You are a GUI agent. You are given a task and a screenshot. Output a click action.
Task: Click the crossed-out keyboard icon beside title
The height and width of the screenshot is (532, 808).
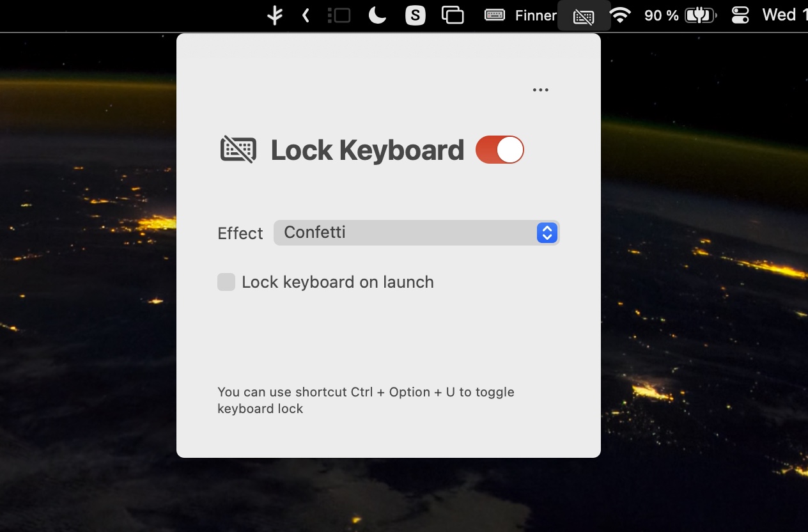point(238,150)
